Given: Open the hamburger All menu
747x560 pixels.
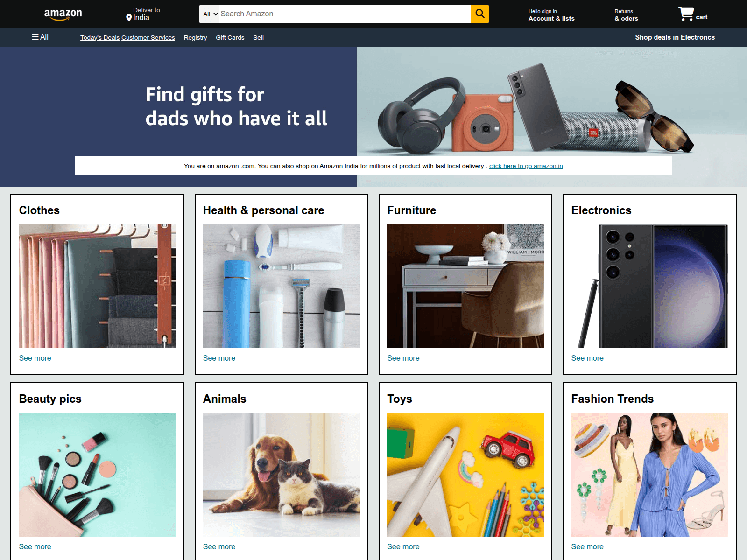Looking at the screenshot, I should [x=40, y=37].
